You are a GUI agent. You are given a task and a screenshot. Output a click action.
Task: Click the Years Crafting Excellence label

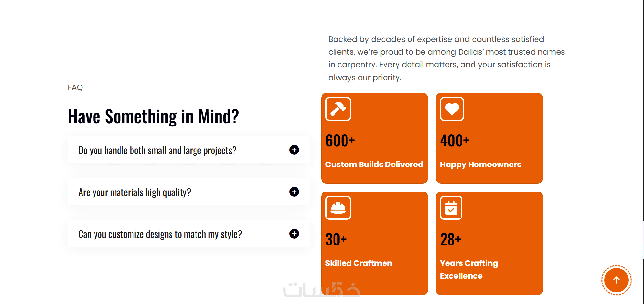[469, 269]
